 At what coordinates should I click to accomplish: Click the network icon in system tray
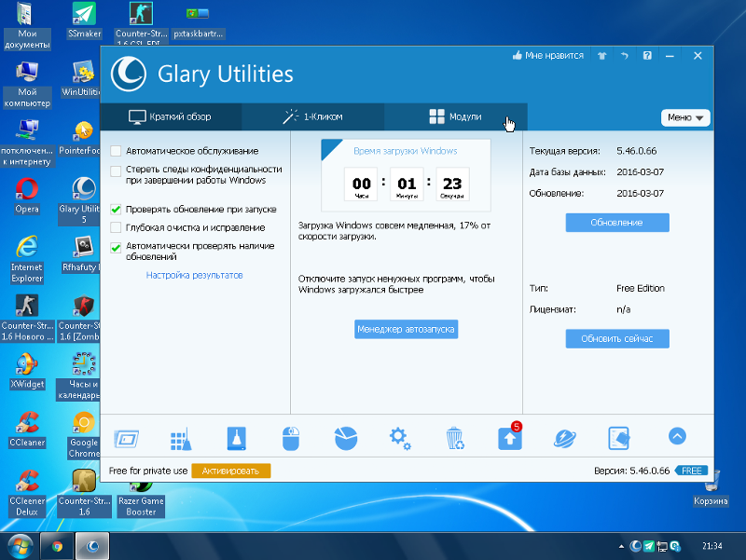pos(662,546)
